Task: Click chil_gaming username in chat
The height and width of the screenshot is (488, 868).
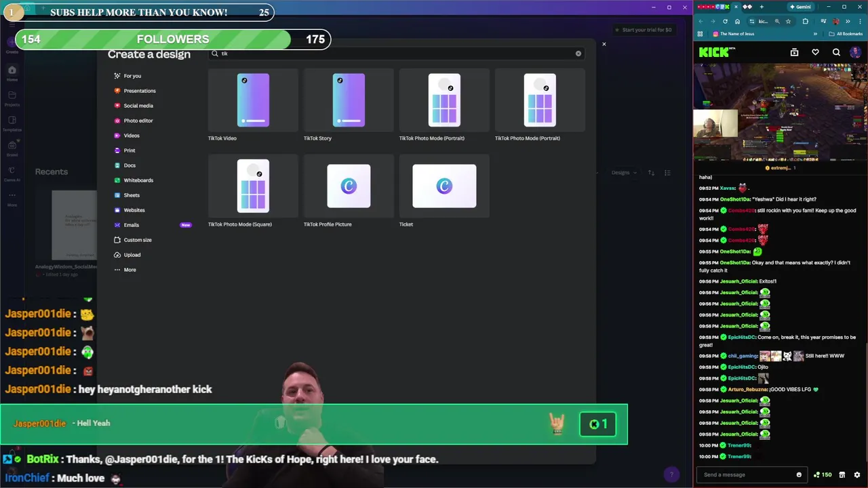Action: [743, 356]
